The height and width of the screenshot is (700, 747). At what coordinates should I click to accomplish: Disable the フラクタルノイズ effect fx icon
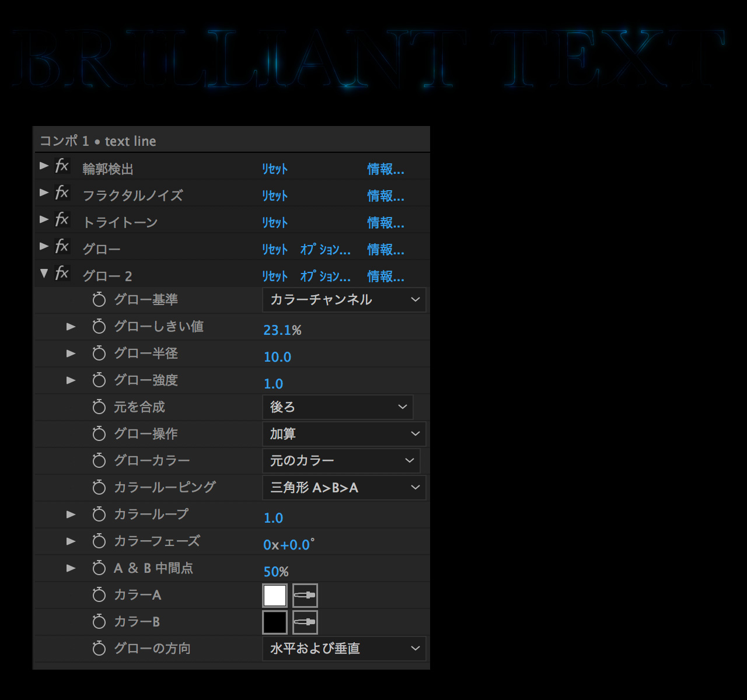click(62, 193)
